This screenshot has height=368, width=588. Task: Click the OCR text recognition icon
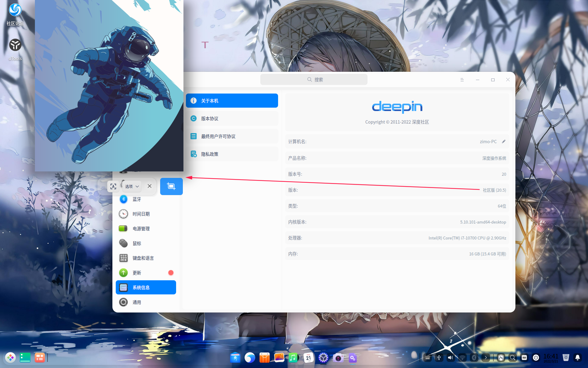pyautogui.click(x=113, y=186)
